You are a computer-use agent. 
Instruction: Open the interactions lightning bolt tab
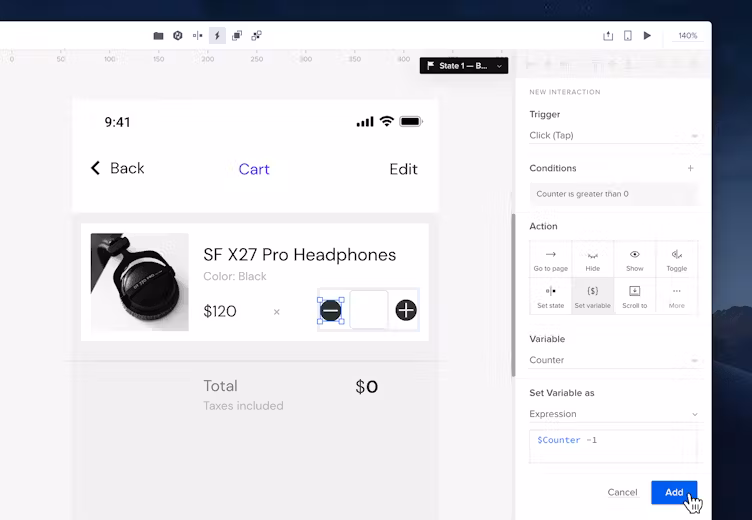point(217,35)
